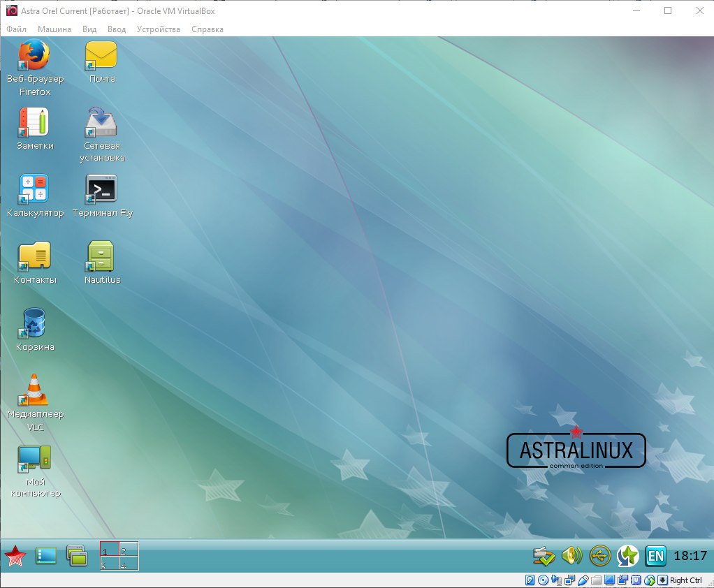The width and height of the screenshot is (714, 588).
Task: Click the green star update tray icon
Action: click(x=627, y=556)
